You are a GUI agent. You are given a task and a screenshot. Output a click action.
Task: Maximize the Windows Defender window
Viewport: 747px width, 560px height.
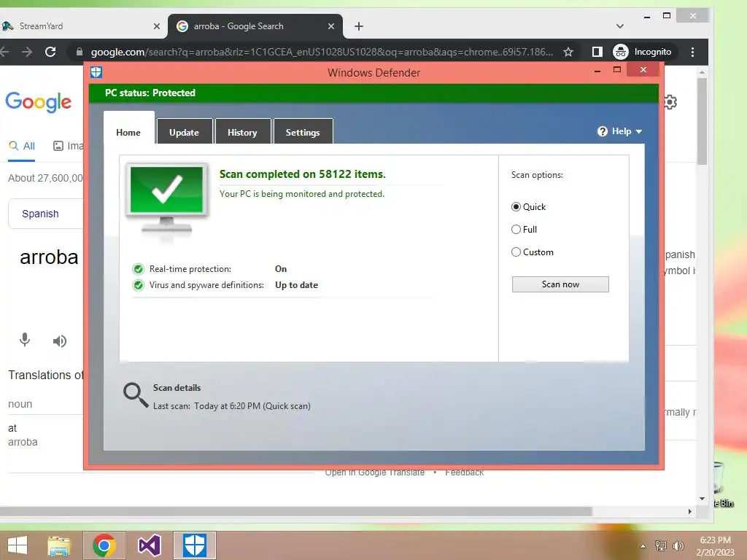(x=617, y=70)
